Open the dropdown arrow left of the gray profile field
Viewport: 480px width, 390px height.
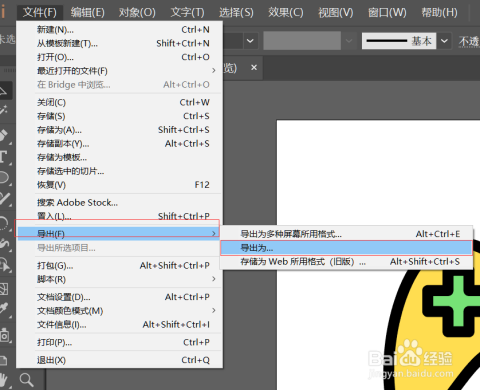tap(250, 41)
